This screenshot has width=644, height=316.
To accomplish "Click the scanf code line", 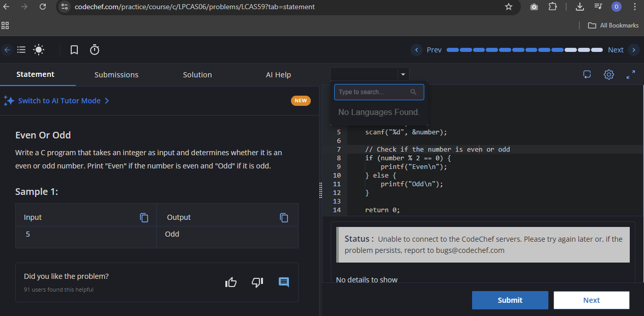I will pos(406,132).
